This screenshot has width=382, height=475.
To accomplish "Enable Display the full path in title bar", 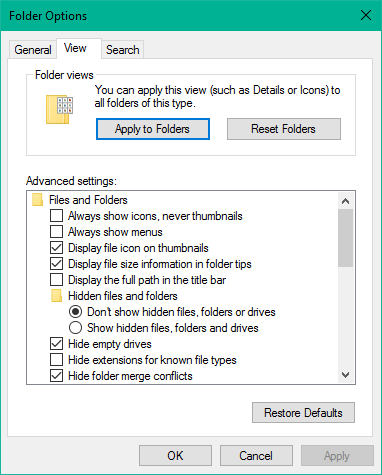I will [56, 280].
